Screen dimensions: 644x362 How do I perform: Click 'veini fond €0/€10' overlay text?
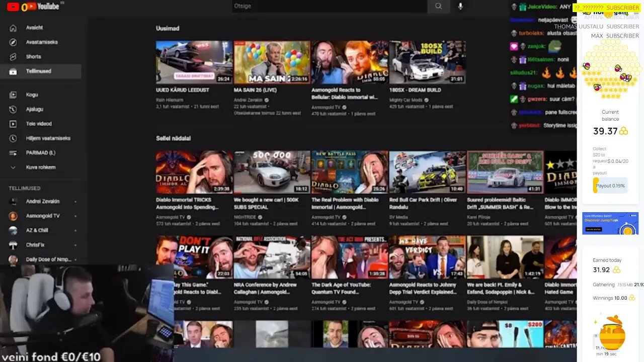[x=52, y=357]
